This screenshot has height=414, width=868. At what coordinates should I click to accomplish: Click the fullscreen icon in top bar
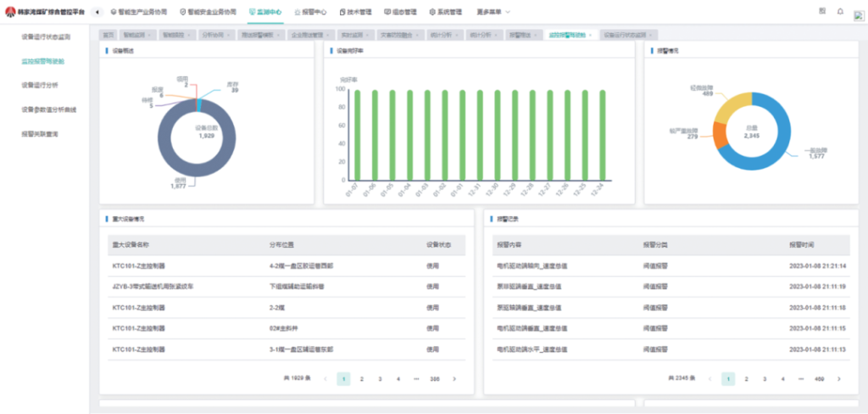[x=823, y=12]
